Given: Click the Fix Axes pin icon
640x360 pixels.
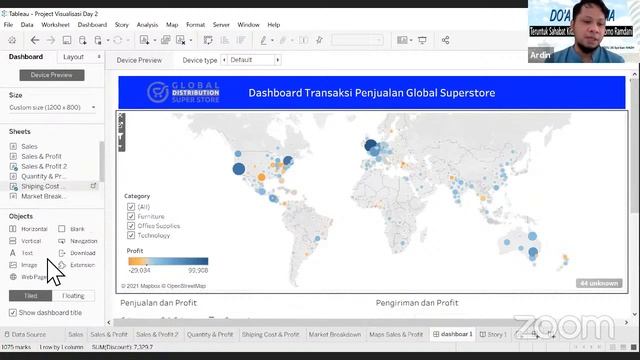Looking at the screenshot, I should click(x=319, y=40).
